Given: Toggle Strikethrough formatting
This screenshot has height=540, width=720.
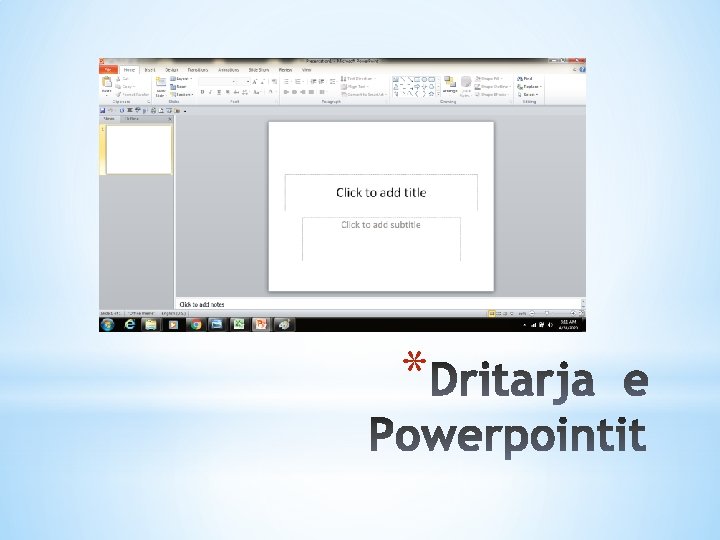Looking at the screenshot, I should tap(236, 92).
